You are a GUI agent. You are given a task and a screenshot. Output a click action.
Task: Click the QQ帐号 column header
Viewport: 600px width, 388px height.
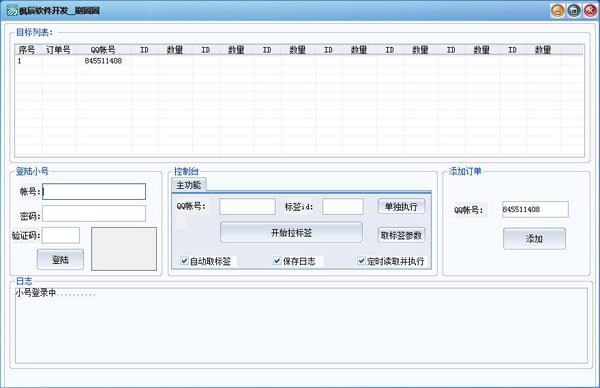(104, 50)
